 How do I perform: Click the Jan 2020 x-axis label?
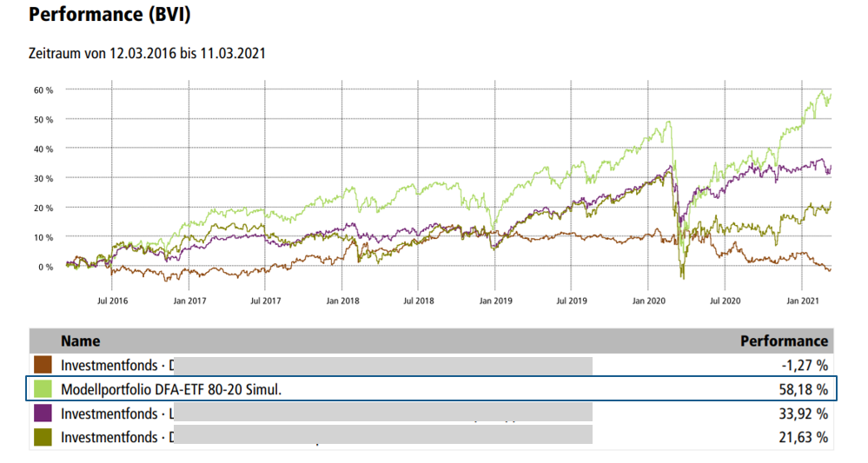[x=647, y=301]
